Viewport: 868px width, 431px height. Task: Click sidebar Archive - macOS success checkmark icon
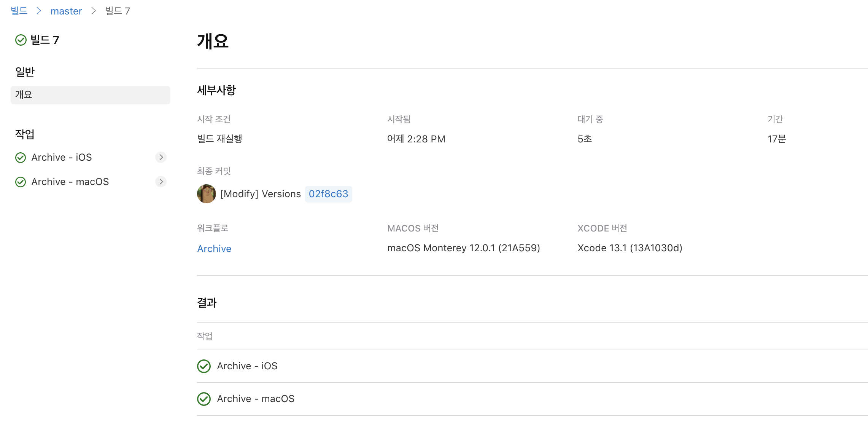click(21, 182)
